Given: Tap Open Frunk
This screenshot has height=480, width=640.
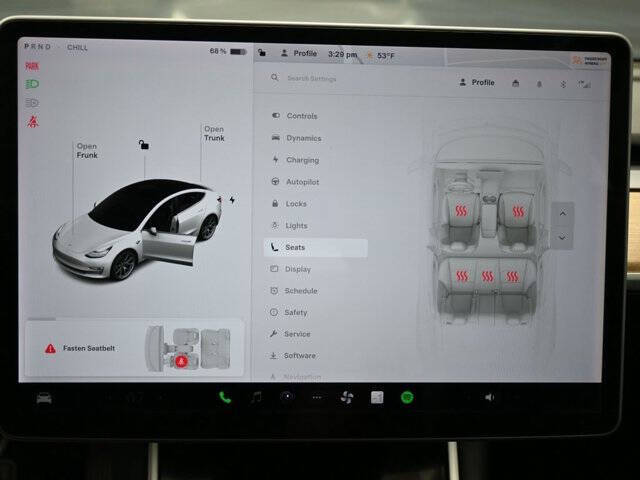Looking at the screenshot, I should [x=87, y=151].
